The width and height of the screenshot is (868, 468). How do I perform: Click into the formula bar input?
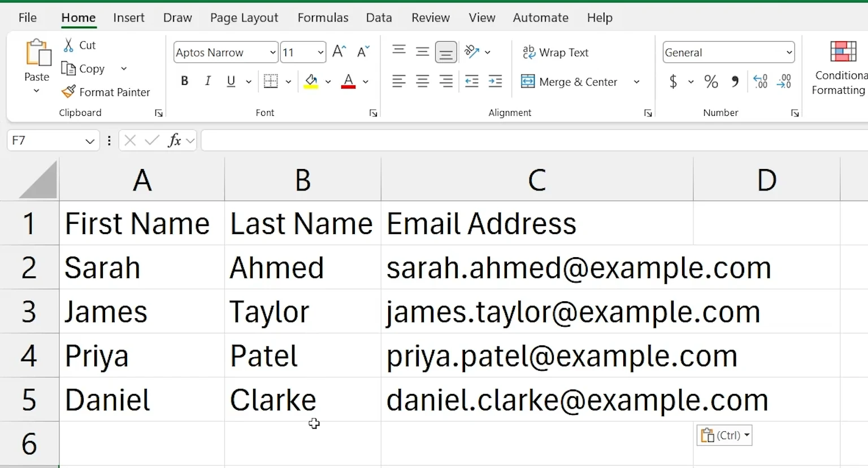534,140
